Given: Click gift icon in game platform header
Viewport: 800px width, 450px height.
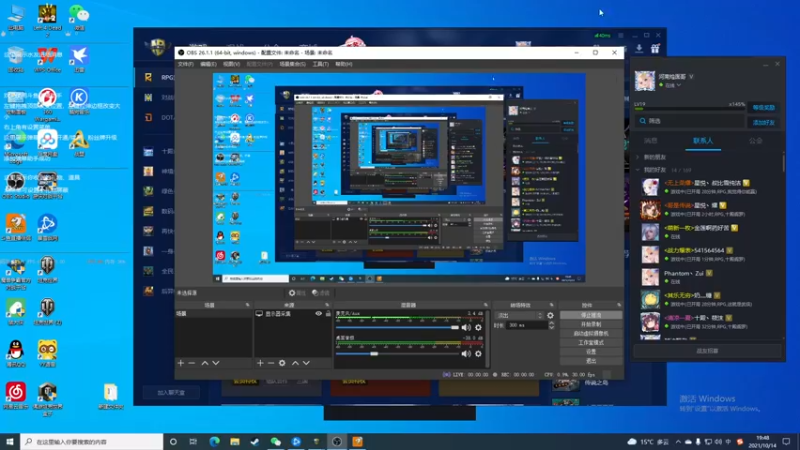Looking at the screenshot, I should [655, 48].
